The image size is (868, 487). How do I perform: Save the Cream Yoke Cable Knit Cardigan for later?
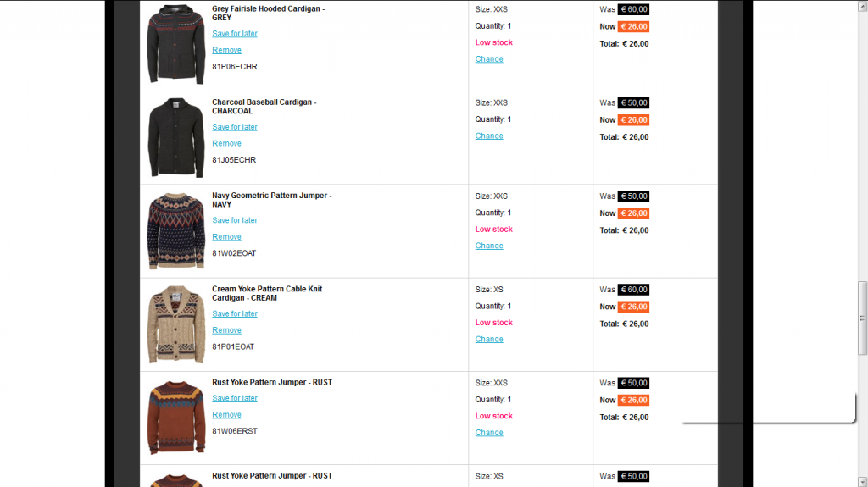click(235, 313)
